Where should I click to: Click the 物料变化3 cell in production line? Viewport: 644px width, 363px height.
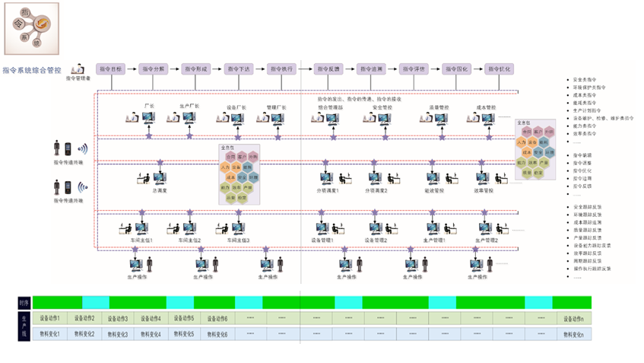117,333
